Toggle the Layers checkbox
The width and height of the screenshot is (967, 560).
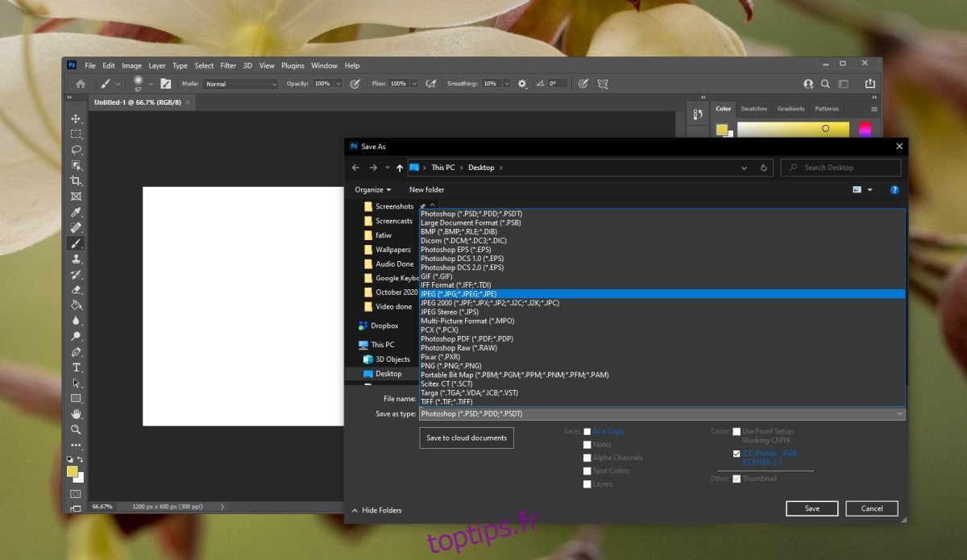click(587, 484)
